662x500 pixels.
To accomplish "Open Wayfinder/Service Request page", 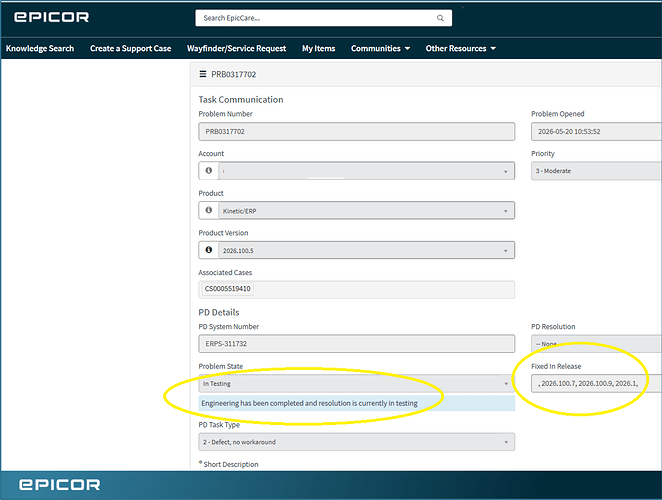I will (236, 49).
